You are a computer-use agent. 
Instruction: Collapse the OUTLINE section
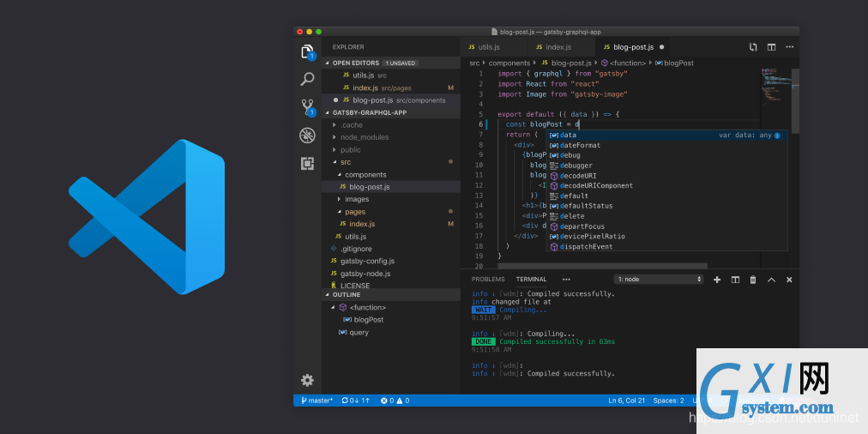coord(391,294)
